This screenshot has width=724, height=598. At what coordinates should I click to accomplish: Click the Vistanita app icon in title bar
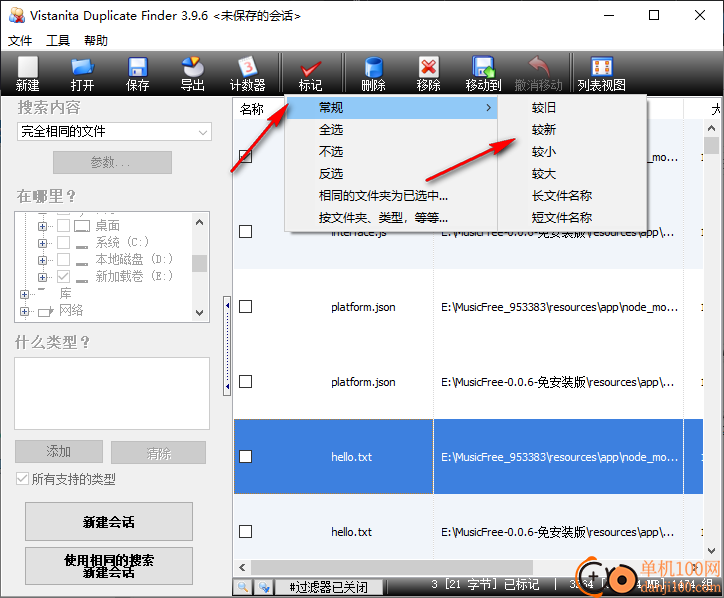[17, 15]
